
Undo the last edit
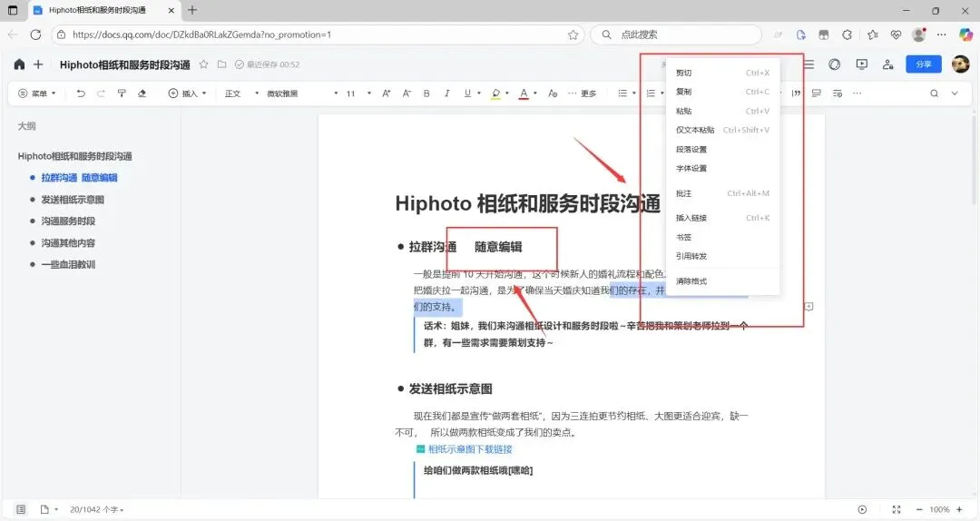[x=81, y=93]
